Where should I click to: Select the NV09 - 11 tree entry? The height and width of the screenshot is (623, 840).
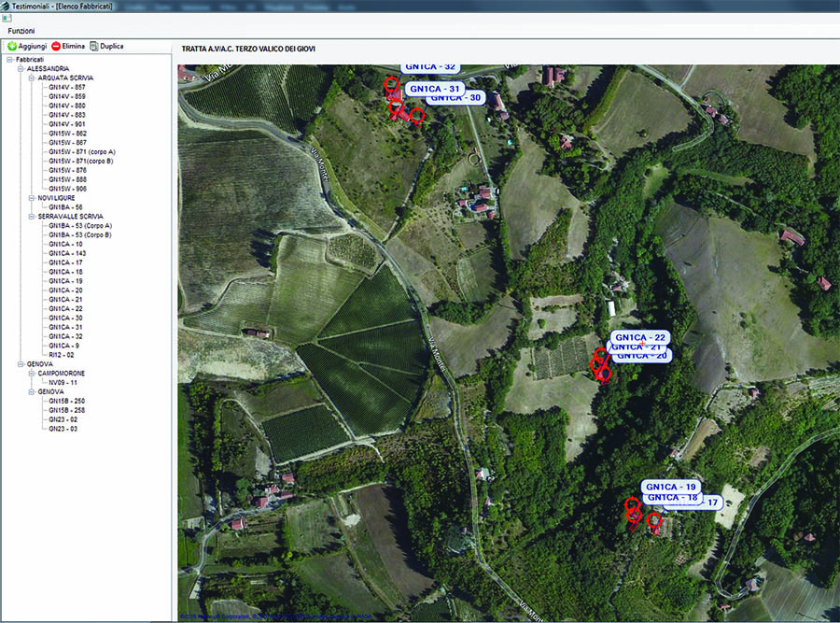63,382
